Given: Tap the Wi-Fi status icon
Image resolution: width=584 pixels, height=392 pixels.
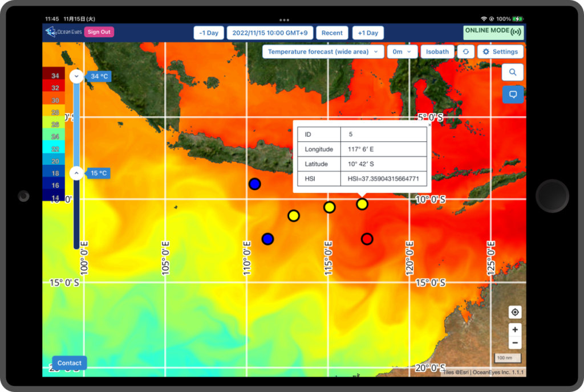Looking at the screenshot, I should point(484,19).
